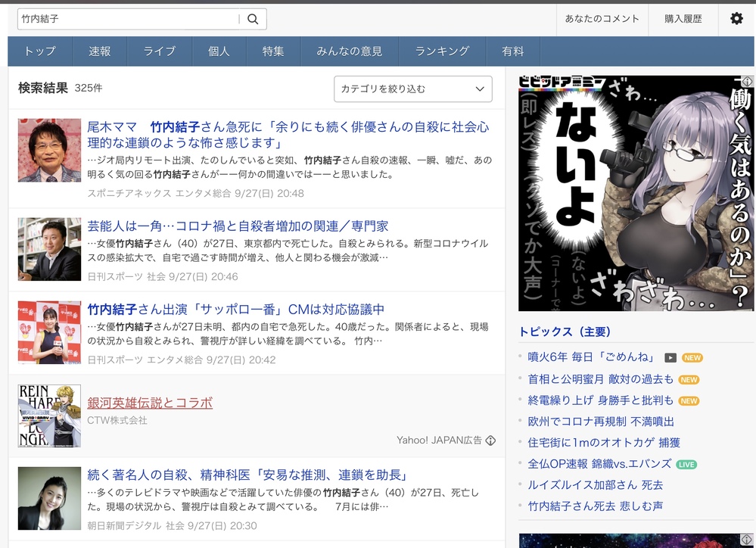Click the ad info icon on anime banner

(x=747, y=82)
